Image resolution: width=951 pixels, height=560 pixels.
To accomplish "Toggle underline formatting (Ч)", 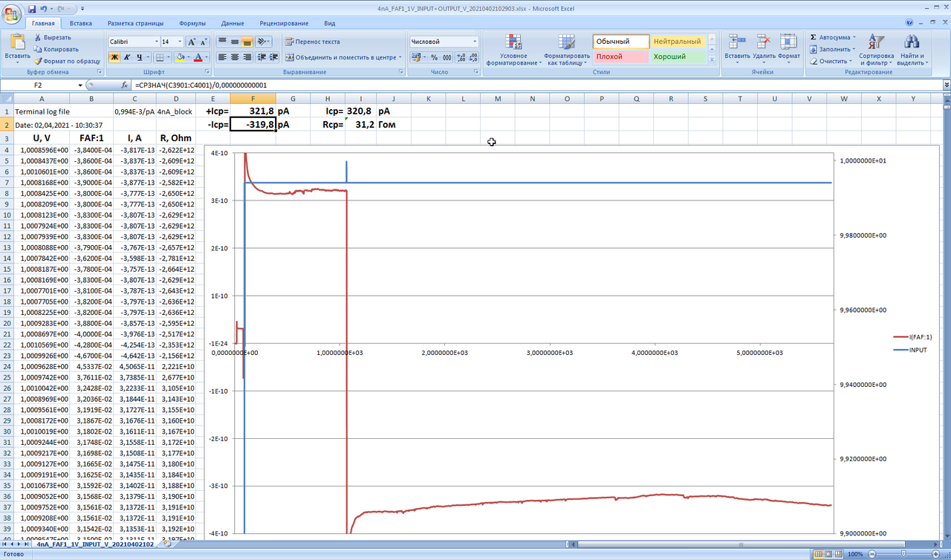I will (x=140, y=57).
